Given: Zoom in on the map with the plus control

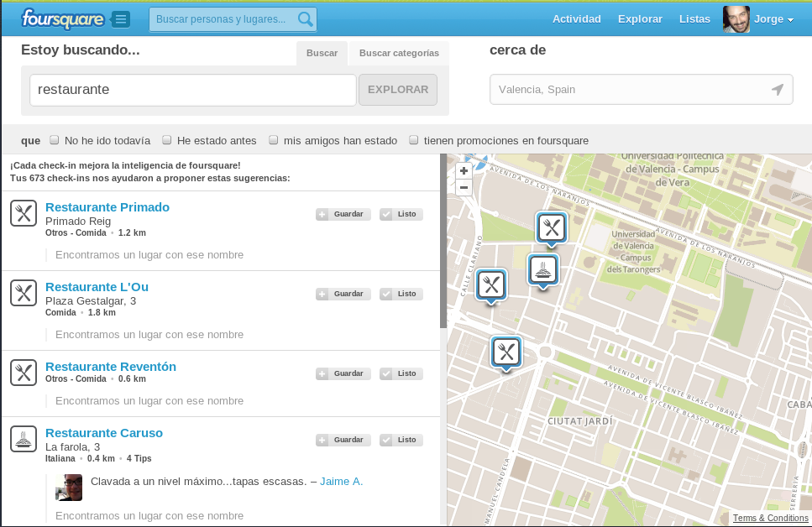Looking at the screenshot, I should [463, 171].
